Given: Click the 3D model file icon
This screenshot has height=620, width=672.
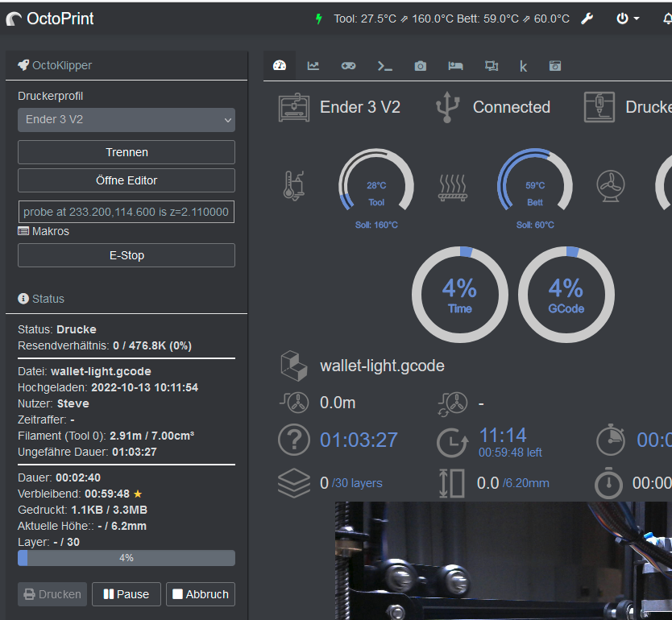Looking at the screenshot, I should [294, 366].
